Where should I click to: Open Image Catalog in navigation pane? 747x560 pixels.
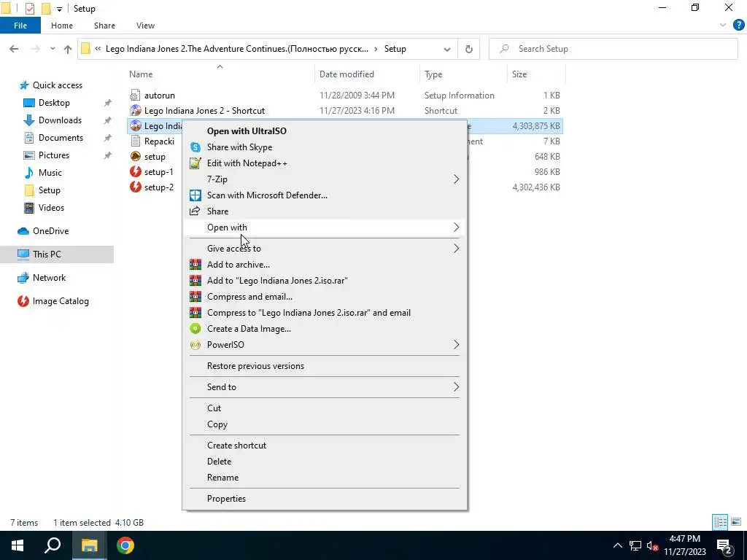61,301
